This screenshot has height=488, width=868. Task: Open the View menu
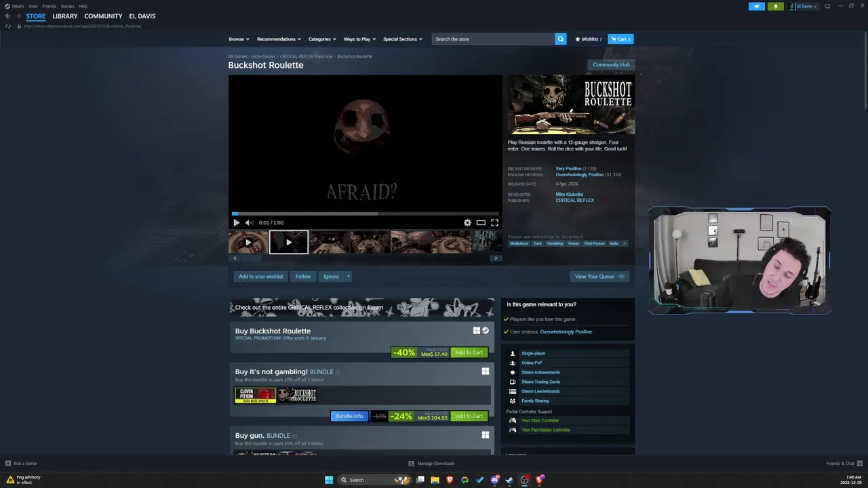33,6
